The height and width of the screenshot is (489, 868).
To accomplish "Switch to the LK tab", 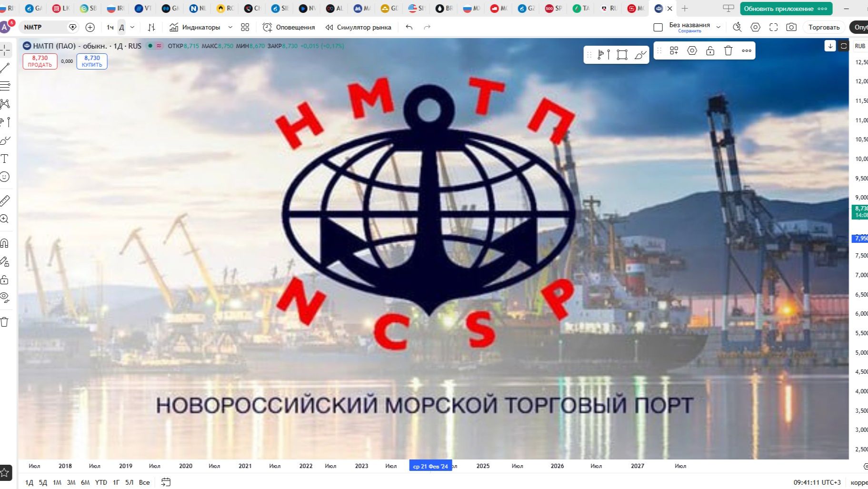I will (x=61, y=9).
